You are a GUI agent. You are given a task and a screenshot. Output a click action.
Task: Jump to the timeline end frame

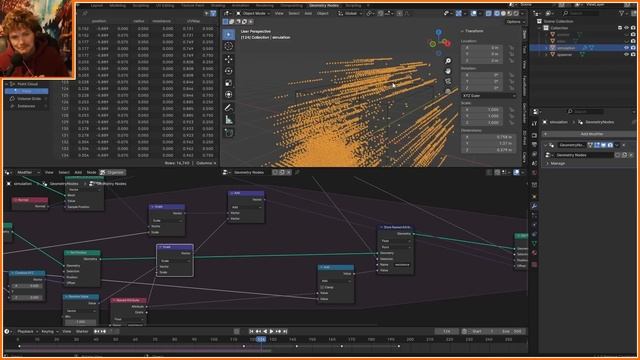(x=285, y=331)
